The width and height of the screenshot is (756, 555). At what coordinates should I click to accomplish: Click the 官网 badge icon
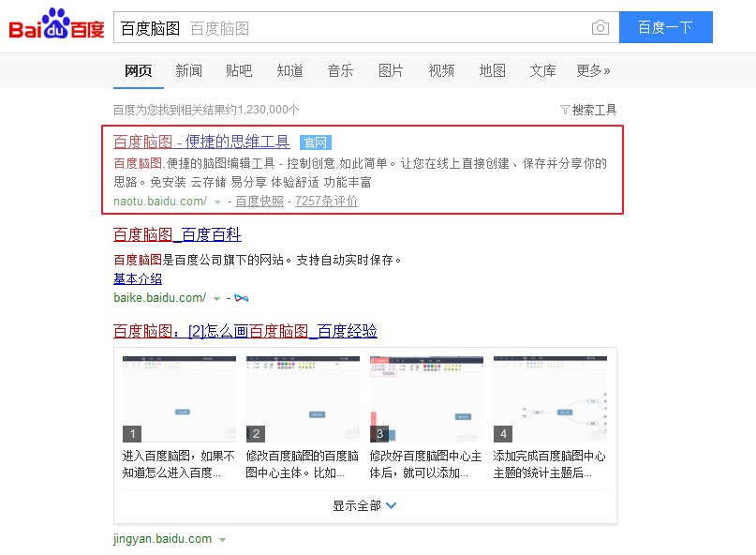coord(316,142)
